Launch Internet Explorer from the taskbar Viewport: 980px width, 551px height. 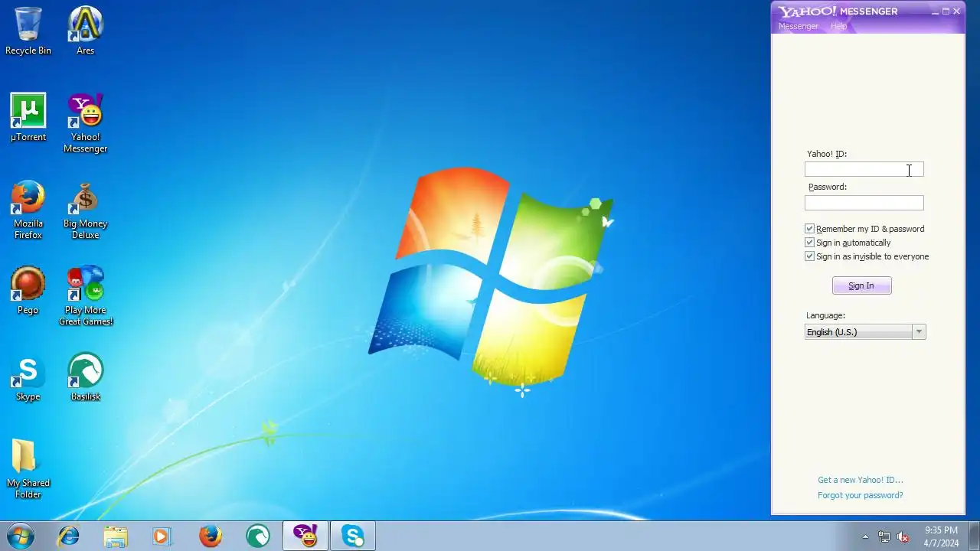point(68,536)
